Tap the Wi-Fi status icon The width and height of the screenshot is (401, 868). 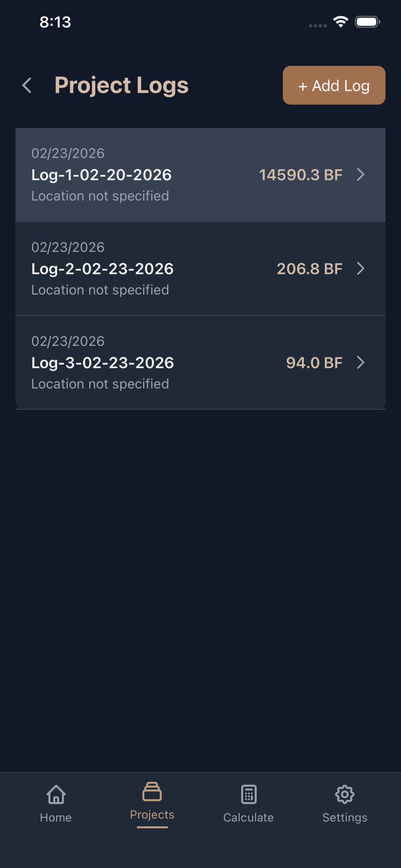click(341, 22)
